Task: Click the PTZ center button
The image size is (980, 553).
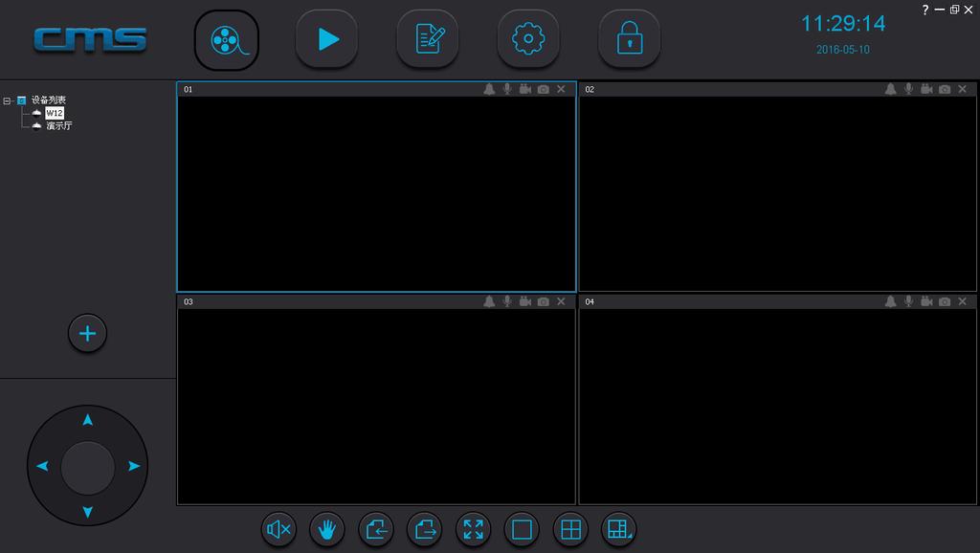Action: click(x=87, y=468)
